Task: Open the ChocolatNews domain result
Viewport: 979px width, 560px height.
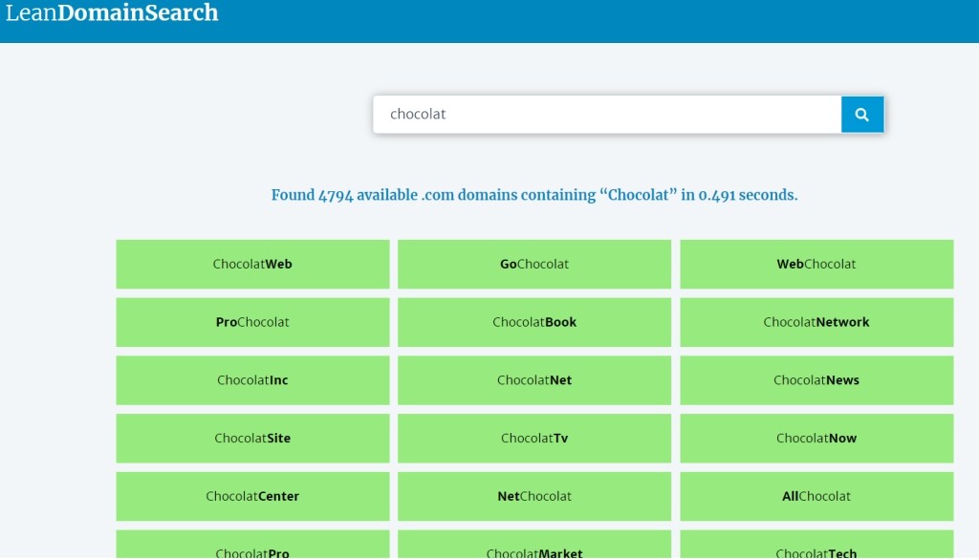Action: 816,380
